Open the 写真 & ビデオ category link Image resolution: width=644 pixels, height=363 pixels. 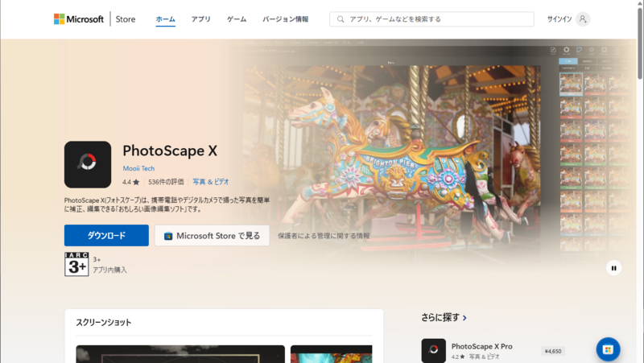[211, 182]
